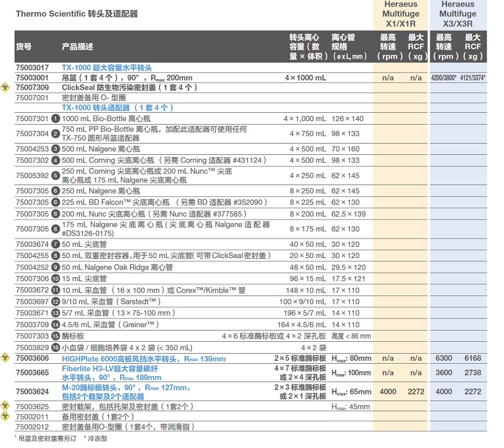
Task: Click the 吊篮及密封盖需另订 footnote
Action: click(47, 439)
